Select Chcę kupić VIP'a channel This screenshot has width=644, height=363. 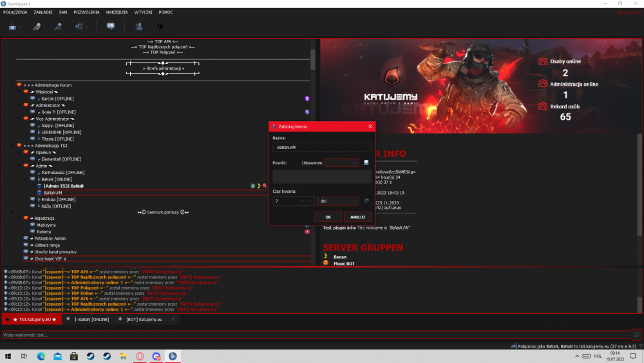[x=50, y=259]
